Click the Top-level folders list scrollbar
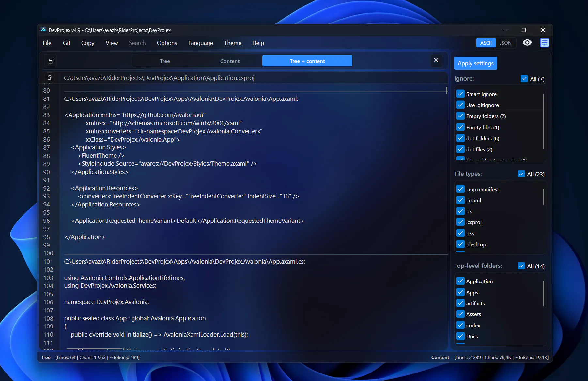The height and width of the screenshot is (381, 588). click(543, 294)
